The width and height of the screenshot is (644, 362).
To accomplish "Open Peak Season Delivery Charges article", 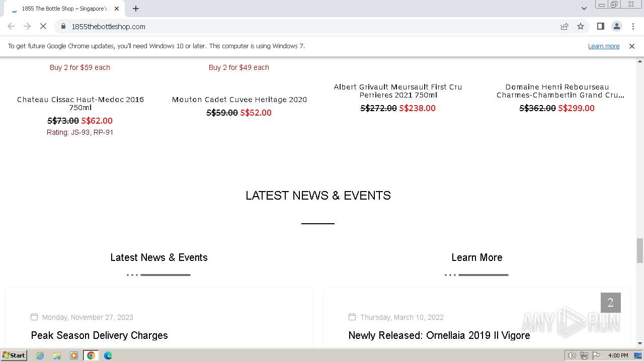I will coord(100,335).
